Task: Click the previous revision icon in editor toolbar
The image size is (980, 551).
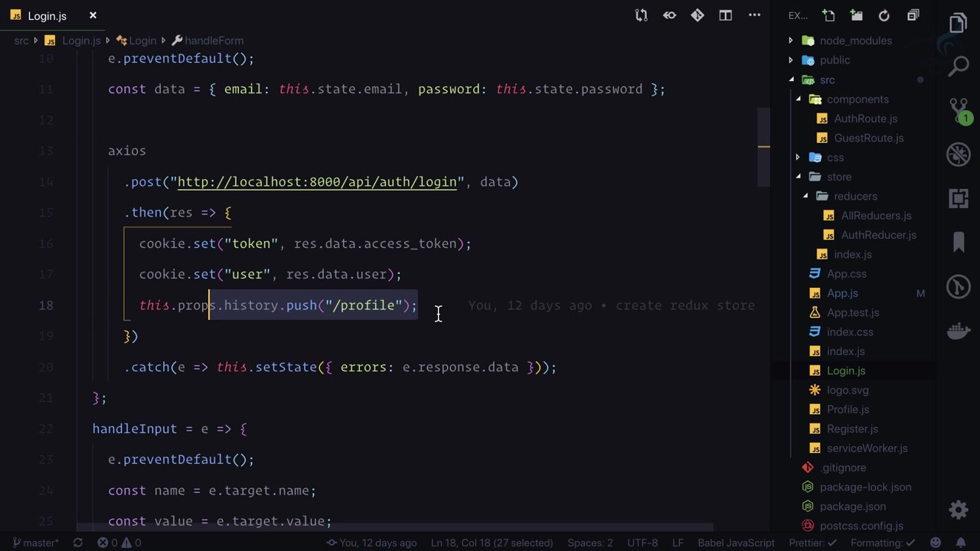Action: coord(670,15)
